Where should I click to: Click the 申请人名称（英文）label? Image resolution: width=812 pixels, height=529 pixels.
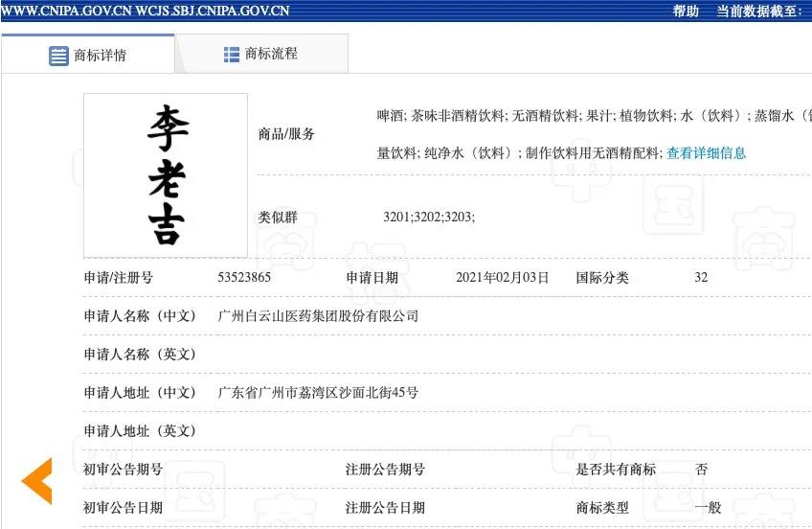(140, 354)
